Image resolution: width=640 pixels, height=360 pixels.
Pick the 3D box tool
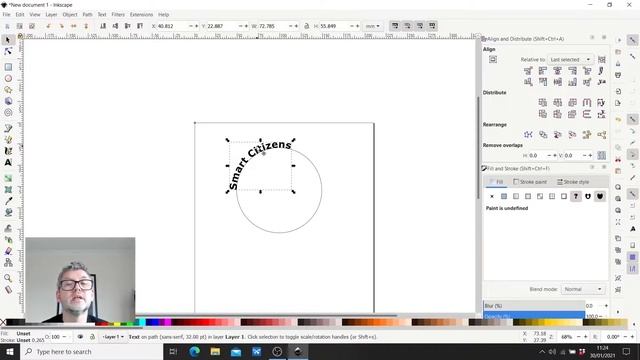8,101
